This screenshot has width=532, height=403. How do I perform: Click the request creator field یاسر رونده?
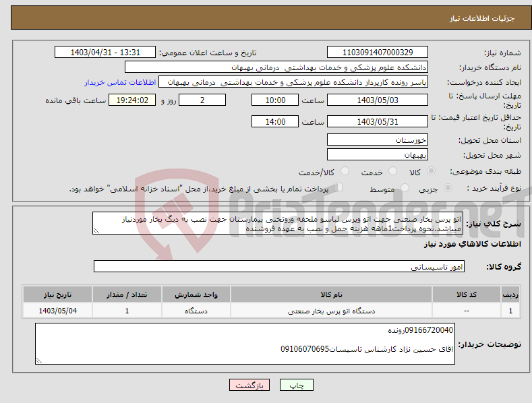(x=293, y=82)
